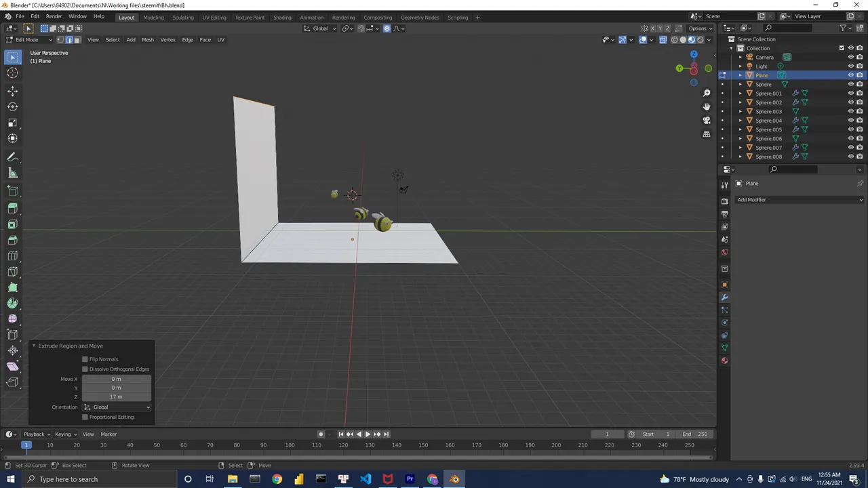Screen dimensions: 868x488
Task: Switch viewport shading to Rendered mode
Action: [701, 39]
